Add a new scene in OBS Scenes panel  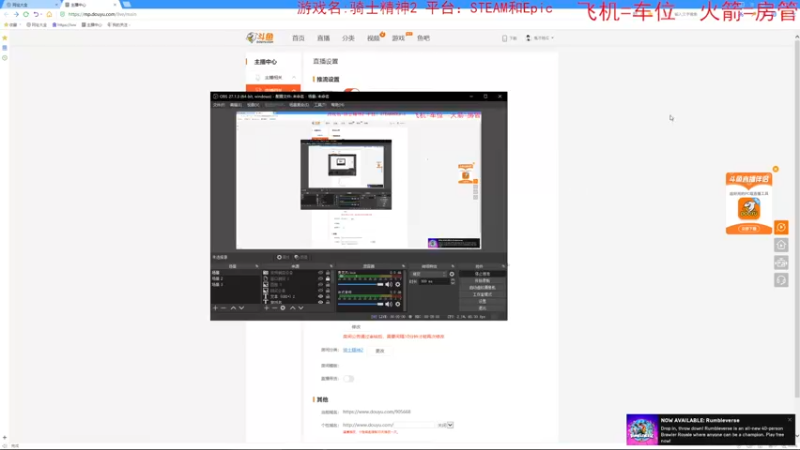(x=215, y=308)
